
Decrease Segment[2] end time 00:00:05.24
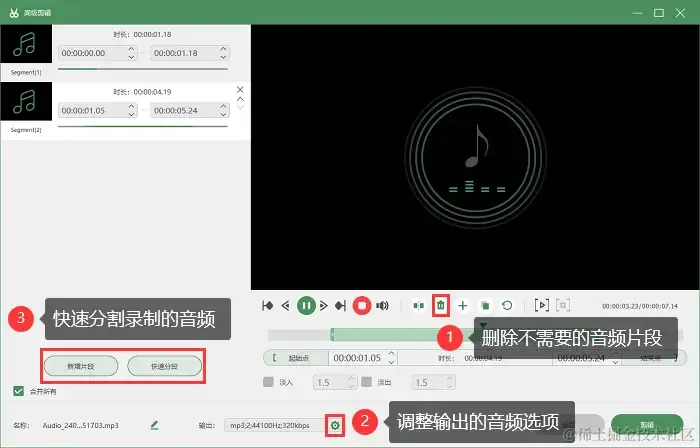coord(223,114)
